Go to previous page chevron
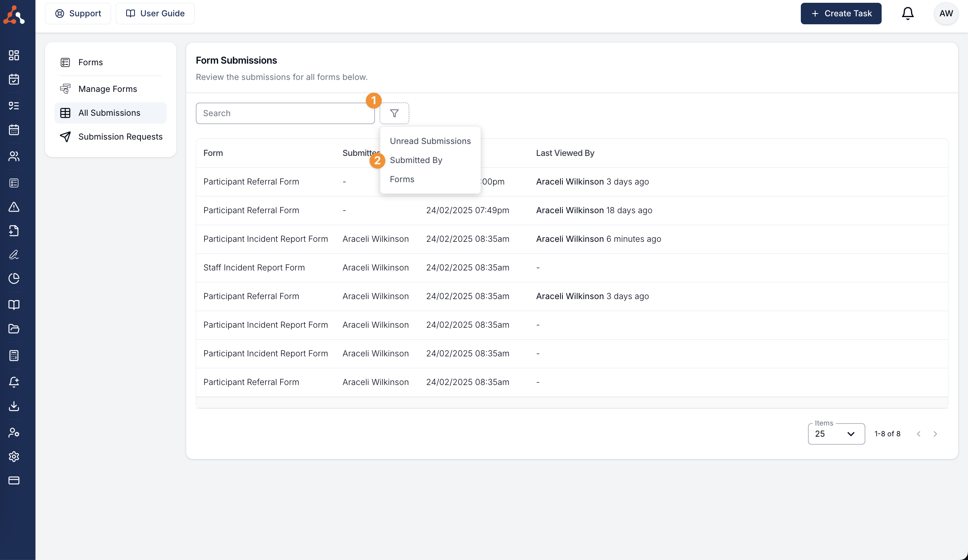This screenshot has height=560, width=968. (919, 434)
